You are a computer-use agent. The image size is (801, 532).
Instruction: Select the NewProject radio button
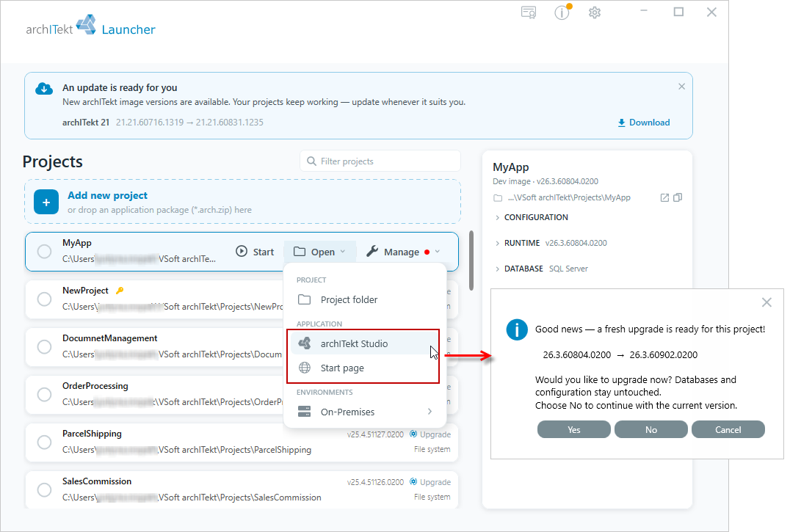pos(45,299)
